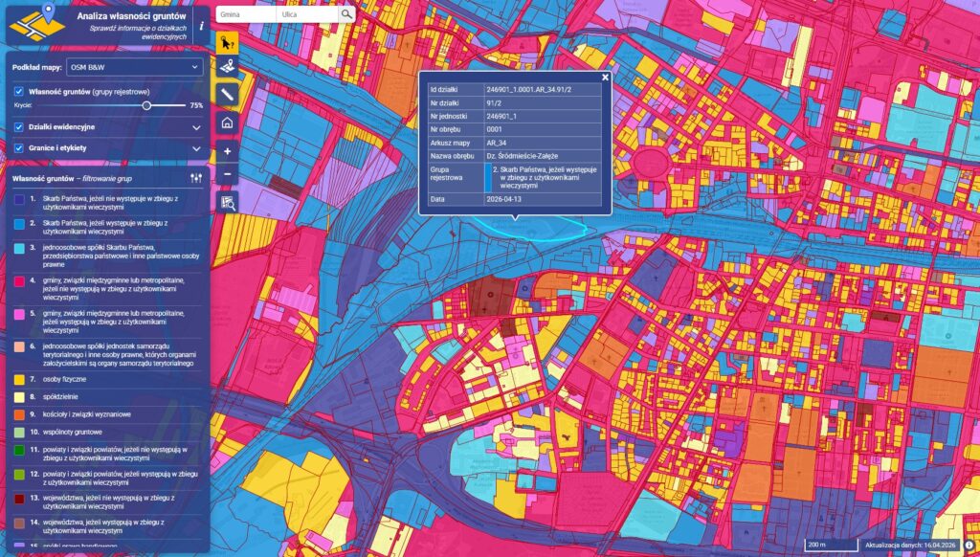Zoom in with the plus button
This screenshot has width=980, height=557.
click(227, 151)
